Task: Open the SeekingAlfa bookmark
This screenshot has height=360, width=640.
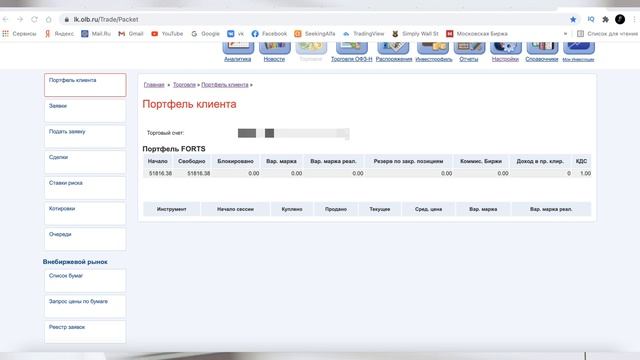Action: tap(315, 34)
